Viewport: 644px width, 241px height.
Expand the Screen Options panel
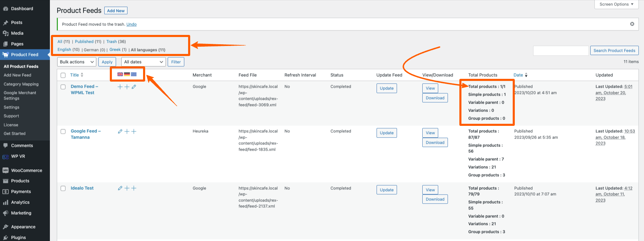click(x=617, y=4)
